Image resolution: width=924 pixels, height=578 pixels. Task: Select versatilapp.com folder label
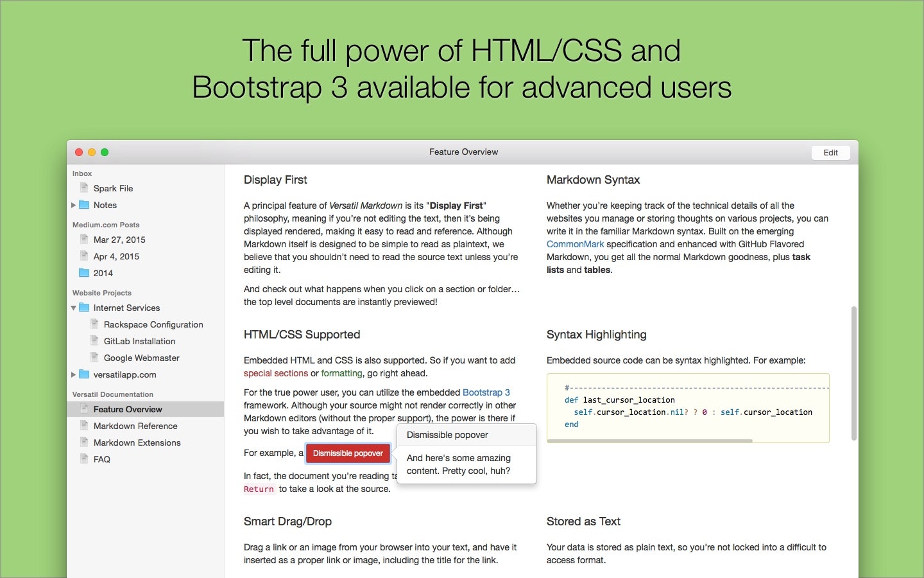(124, 374)
